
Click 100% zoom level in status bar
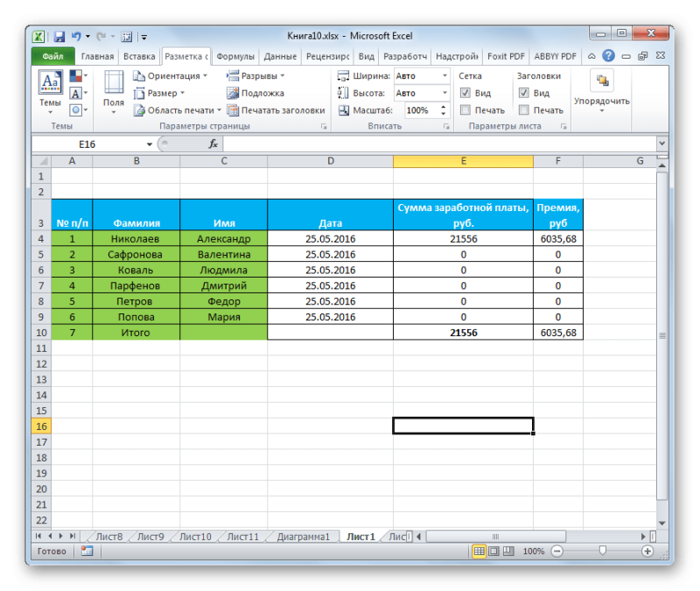pyautogui.click(x=534, y=552)
